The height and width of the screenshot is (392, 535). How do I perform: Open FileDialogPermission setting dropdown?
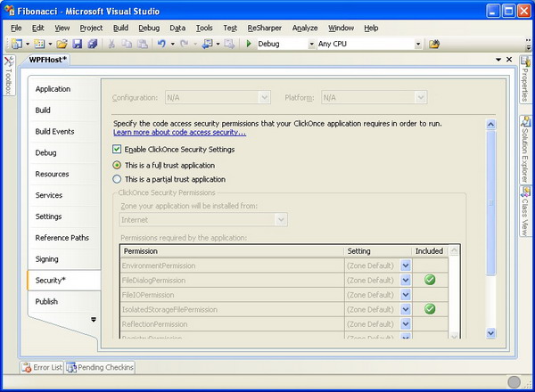point(406,280)
